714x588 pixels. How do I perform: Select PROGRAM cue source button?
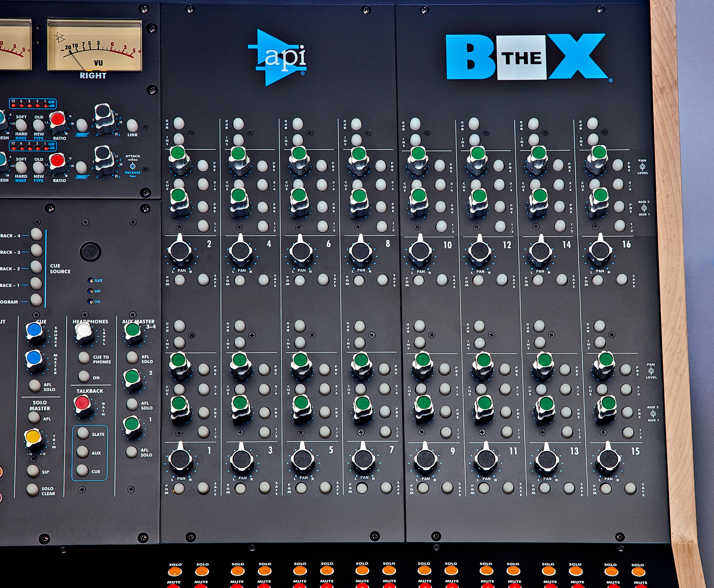(36, 300)
